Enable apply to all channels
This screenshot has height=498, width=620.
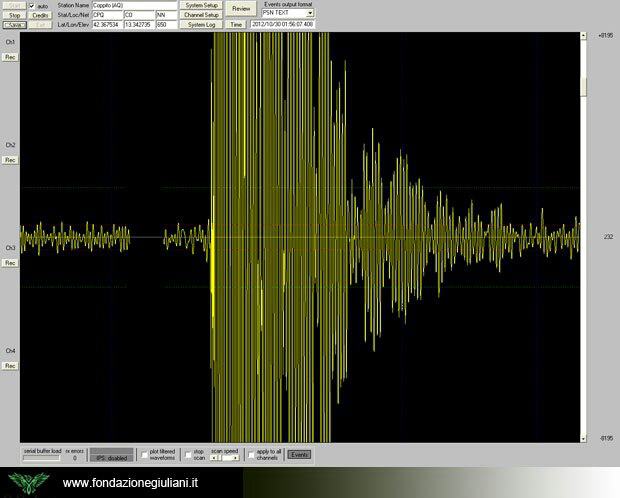coord(251,454)
